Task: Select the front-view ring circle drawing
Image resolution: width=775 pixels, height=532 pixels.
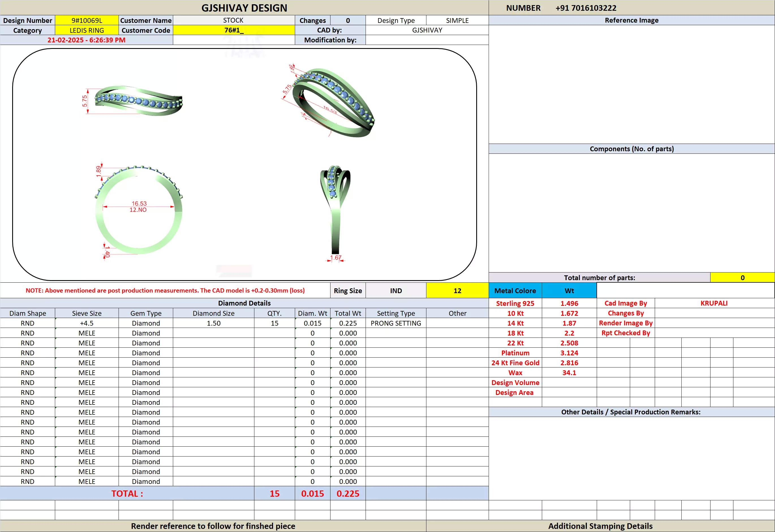Action: pos(138,210)
